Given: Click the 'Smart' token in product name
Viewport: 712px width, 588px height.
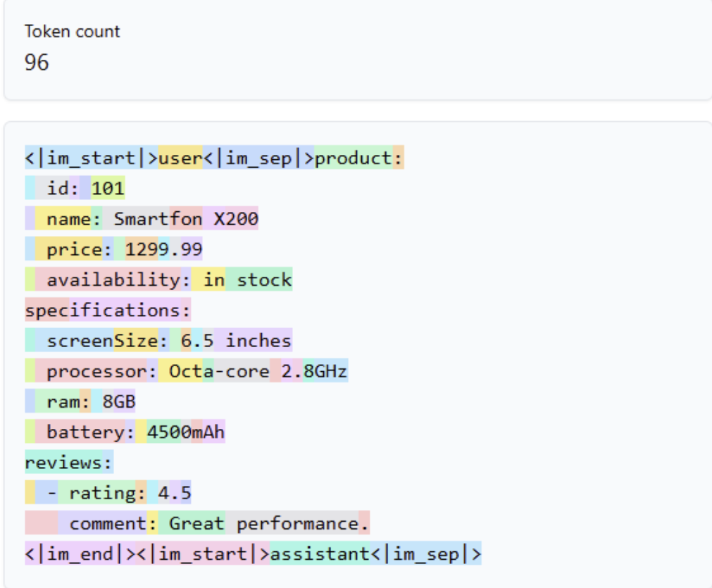Looking at the screenshot, I should (136, 218).
